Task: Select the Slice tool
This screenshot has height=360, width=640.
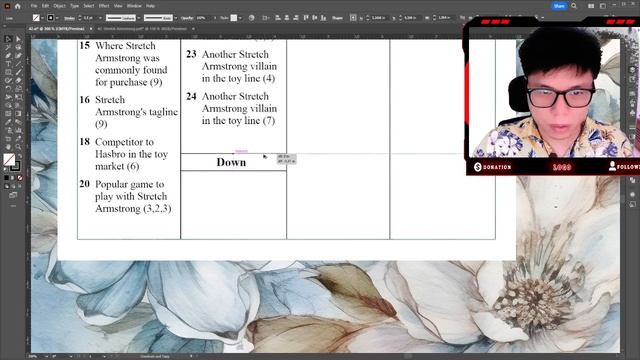Action: coord(18,139)
